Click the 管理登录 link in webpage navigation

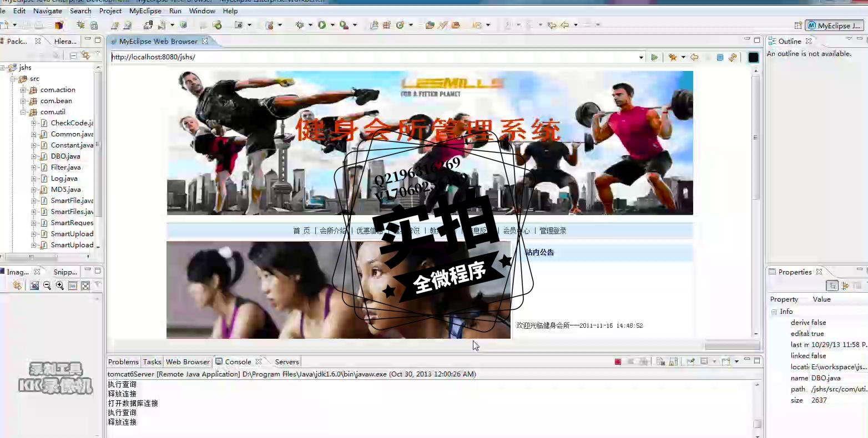tap(553, 231)
